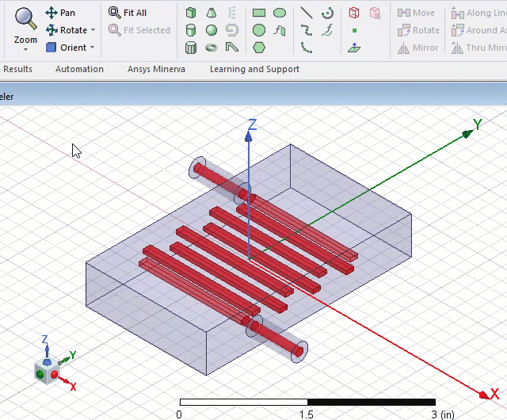Open the Rotate dropdown arrow
Image resolution: width=507 pixels, height=420 pixels.
93,30
